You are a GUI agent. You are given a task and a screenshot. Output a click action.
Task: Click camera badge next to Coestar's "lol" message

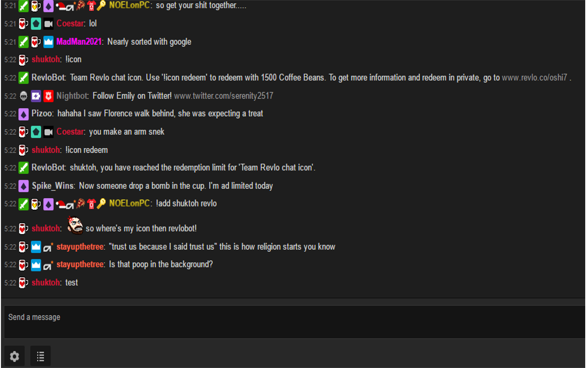49,24
